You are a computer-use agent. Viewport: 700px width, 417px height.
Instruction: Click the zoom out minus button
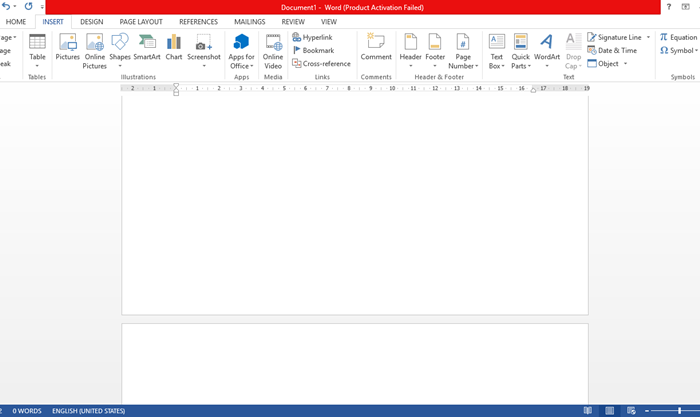click(646, 411)
